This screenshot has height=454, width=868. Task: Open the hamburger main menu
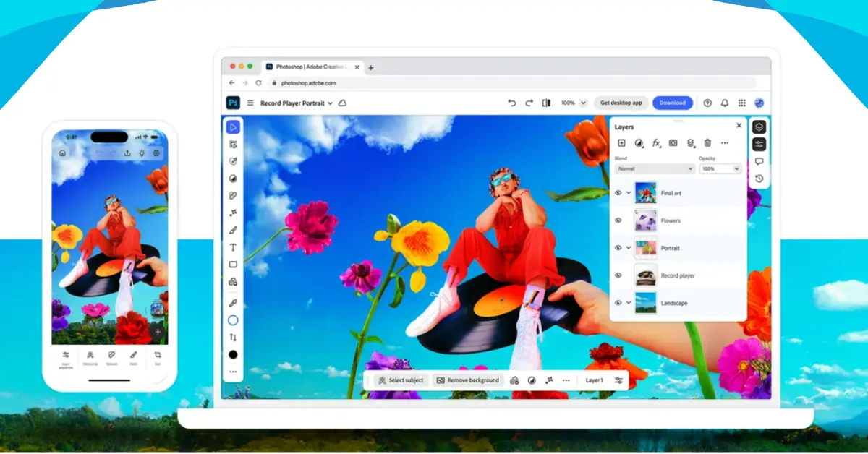(x=250, y=103)
